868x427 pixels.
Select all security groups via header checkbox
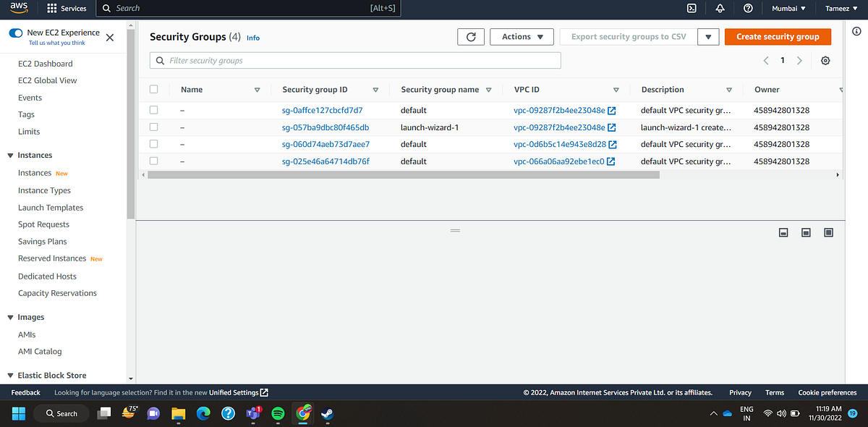tap(154, 88)
